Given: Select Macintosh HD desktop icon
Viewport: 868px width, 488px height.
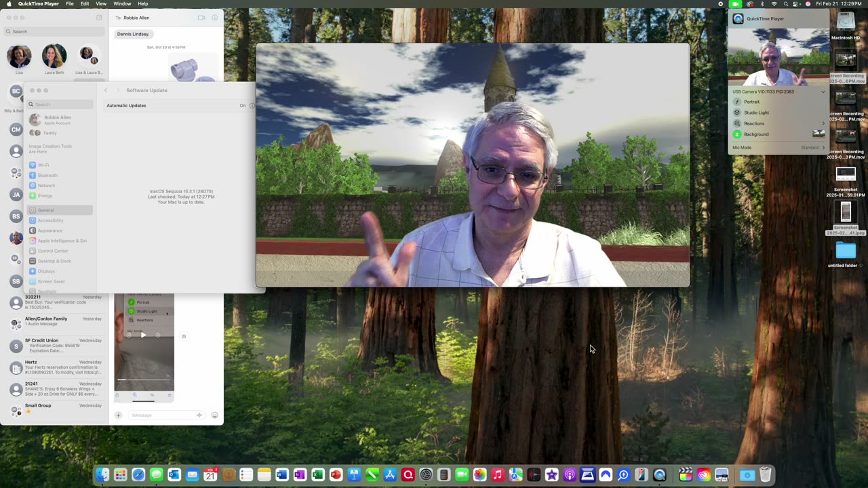Looking at the screenshot, I should pos(846,26).
